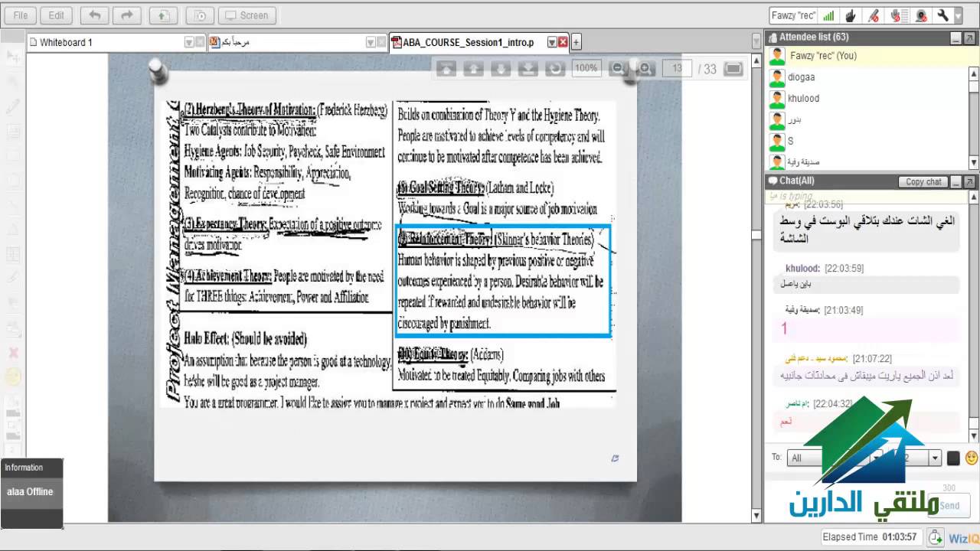This screenshot has height=551, width=980.
Task: Click the signal strength bars icon
Action: click(828, 15)
